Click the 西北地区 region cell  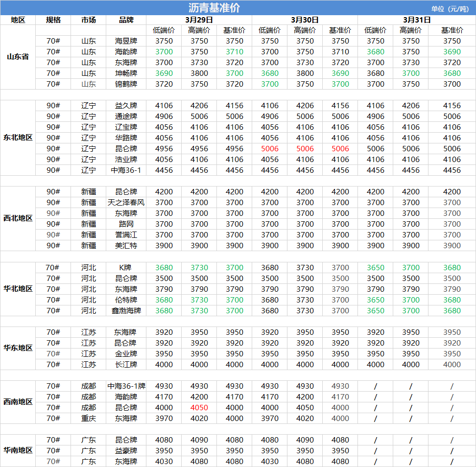pos(18,218)
